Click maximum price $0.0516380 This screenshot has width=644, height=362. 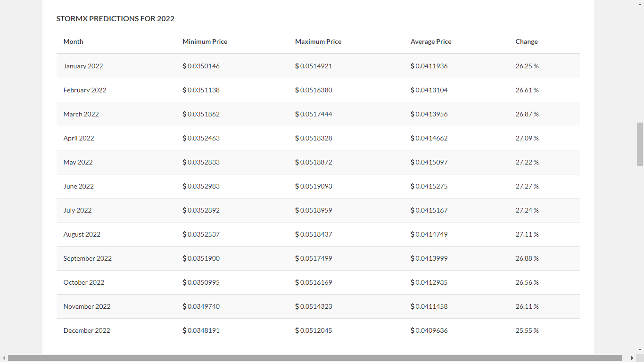click(314, 90)
